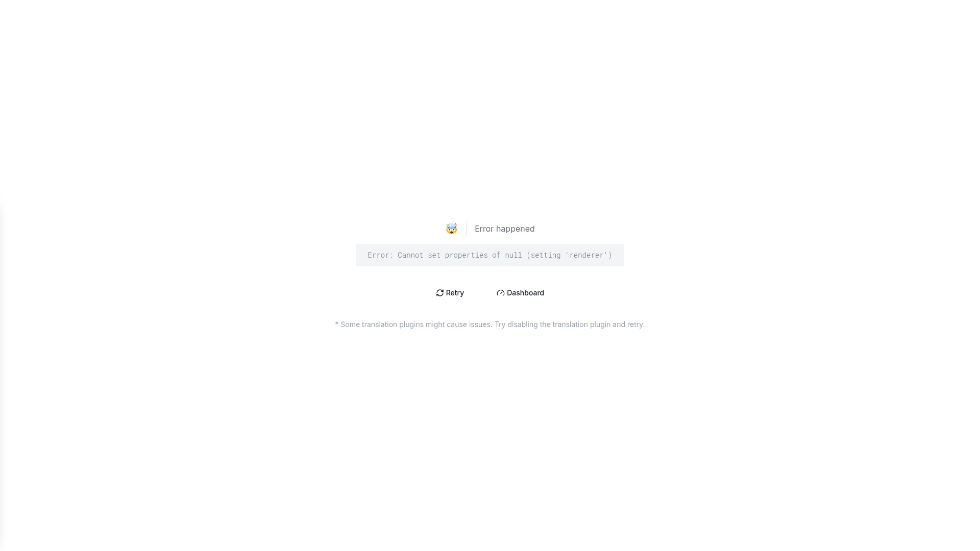This screenshot has width=980, height=551.
Task: Click the divider beside the emoji
Action: pos(466,229)
